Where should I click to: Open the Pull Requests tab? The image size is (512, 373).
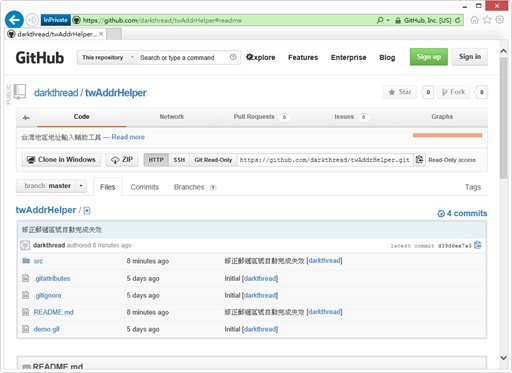tap(261, 117)
